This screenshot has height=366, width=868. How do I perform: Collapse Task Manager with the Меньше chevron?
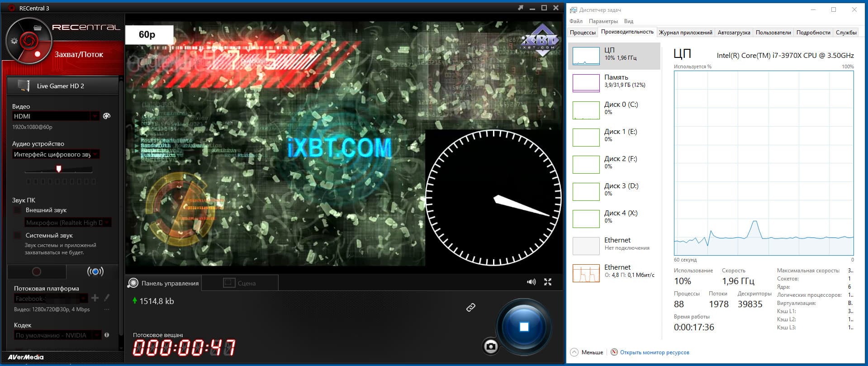coord(574,352)
